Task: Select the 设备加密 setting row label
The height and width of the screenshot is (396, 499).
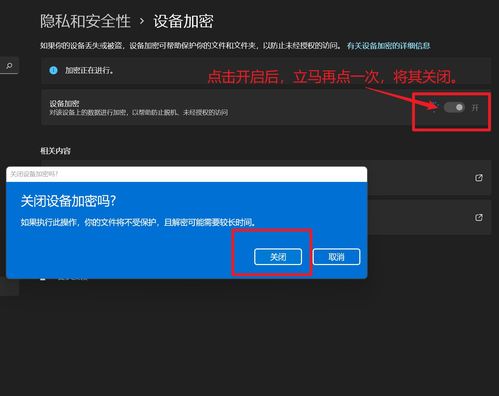Action: 64,103
